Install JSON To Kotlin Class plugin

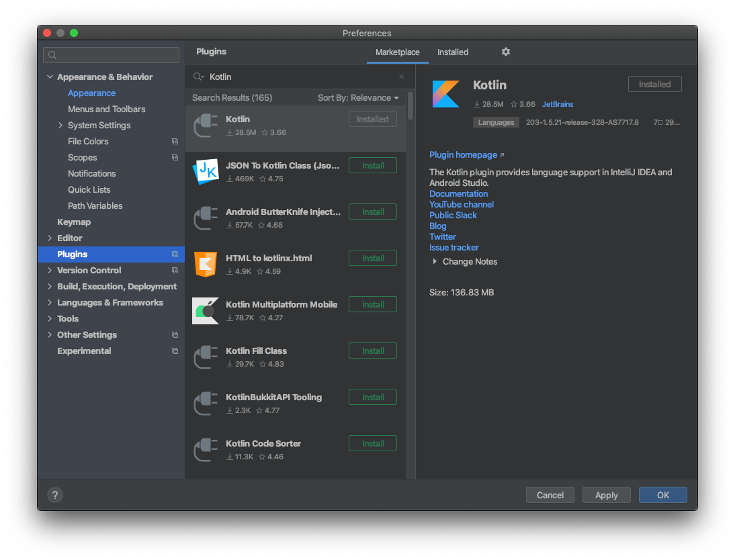tap(373, 165)
